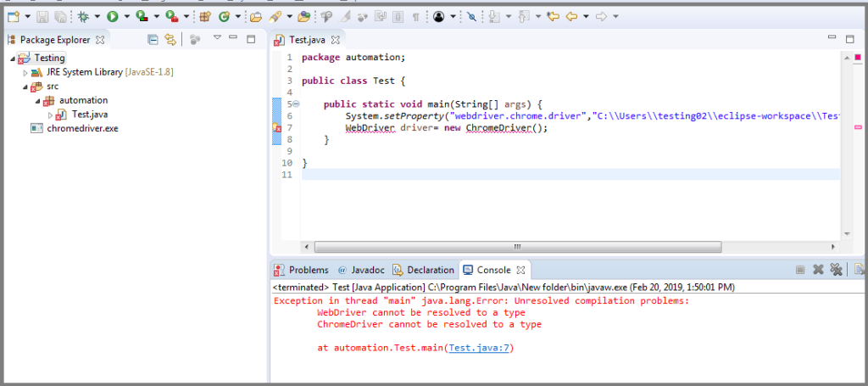The height and width of the screenshot is (386, 868).
Task: Toggle Link with Editor in Package Explorer
Action: point(170,39)
